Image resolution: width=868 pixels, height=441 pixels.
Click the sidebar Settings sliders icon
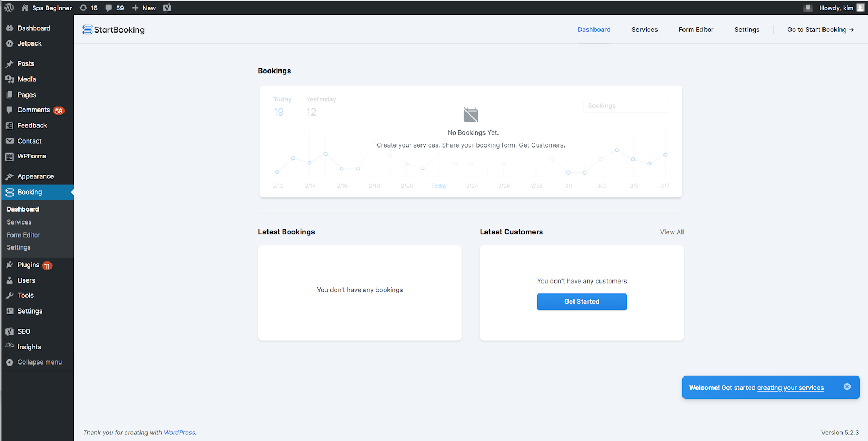pos(10,311)
